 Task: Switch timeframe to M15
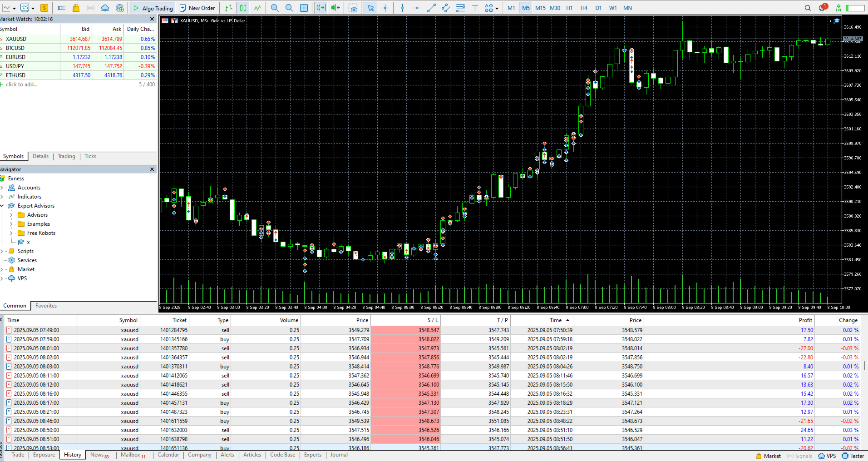click(540, 8)
